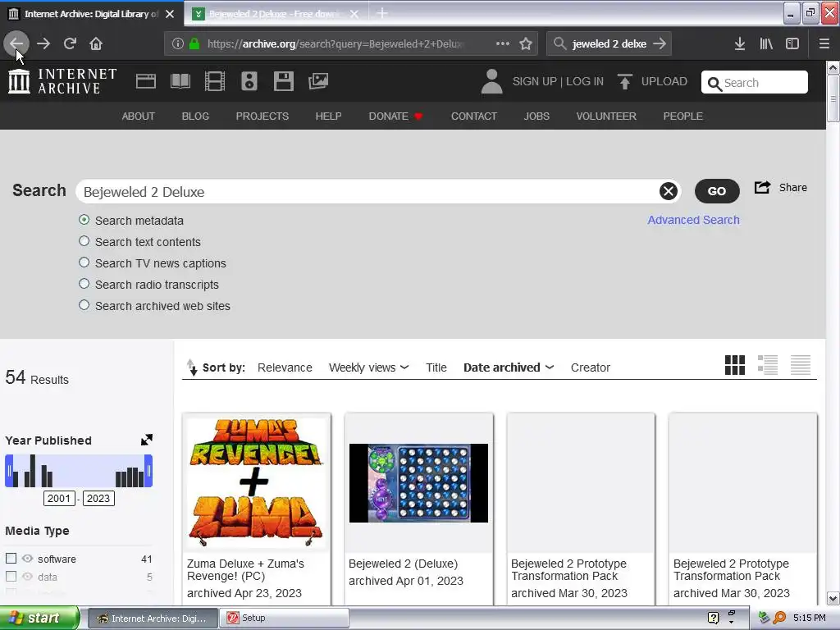Switch to compact list view
The height and width of the screenshot is (630, 840).
801,365
